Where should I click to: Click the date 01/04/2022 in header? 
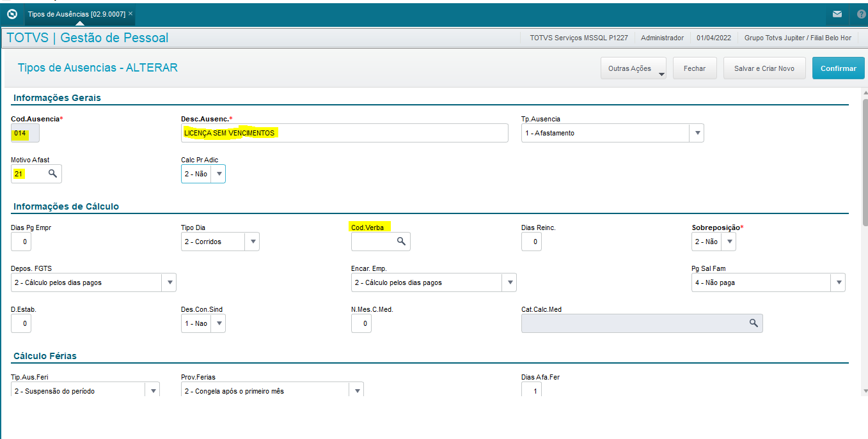tap(714, 38)
